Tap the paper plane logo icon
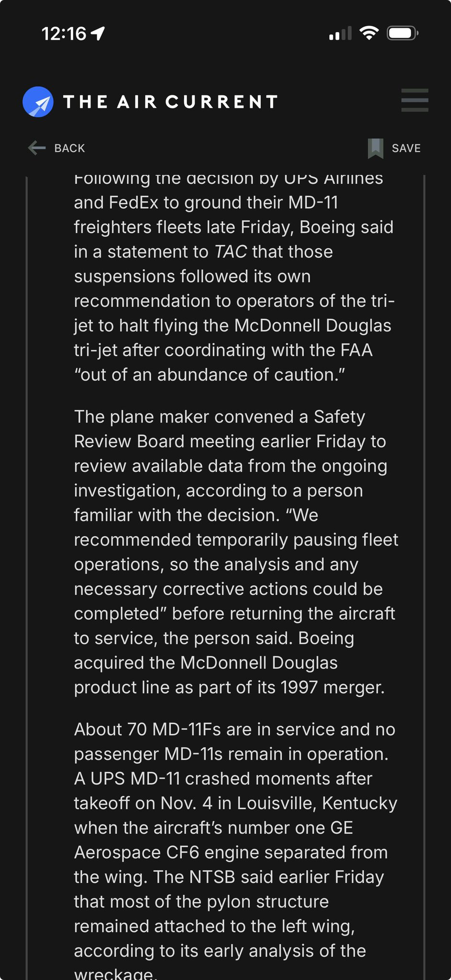This screenshot has width=451, height=980. click(x=38, y=102)
